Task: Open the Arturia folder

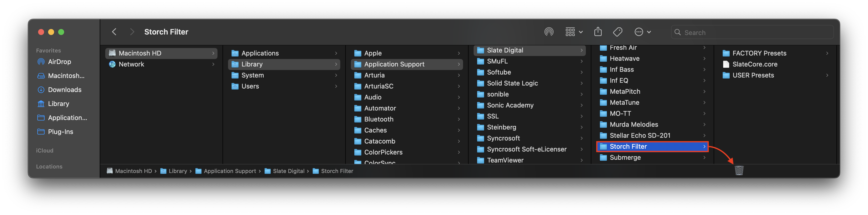Action: 407,75
